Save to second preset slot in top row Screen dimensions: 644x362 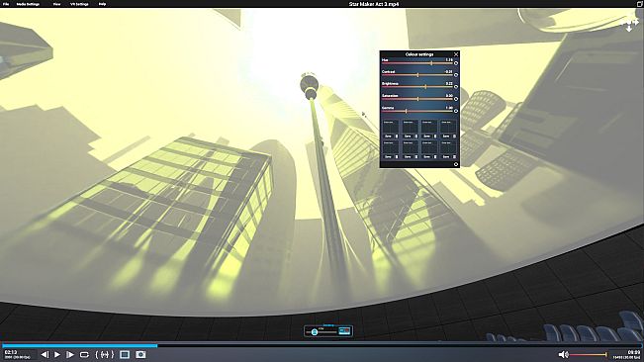pos(408,136)
